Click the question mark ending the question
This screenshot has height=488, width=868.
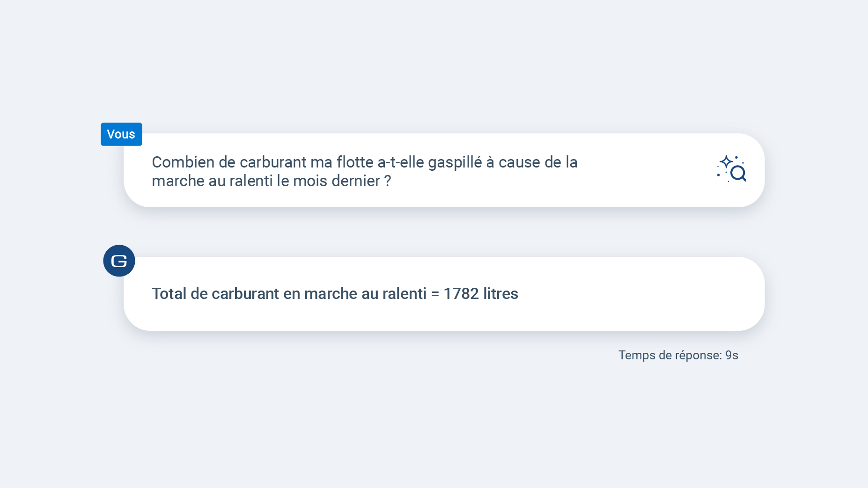(x=388, y=181)
